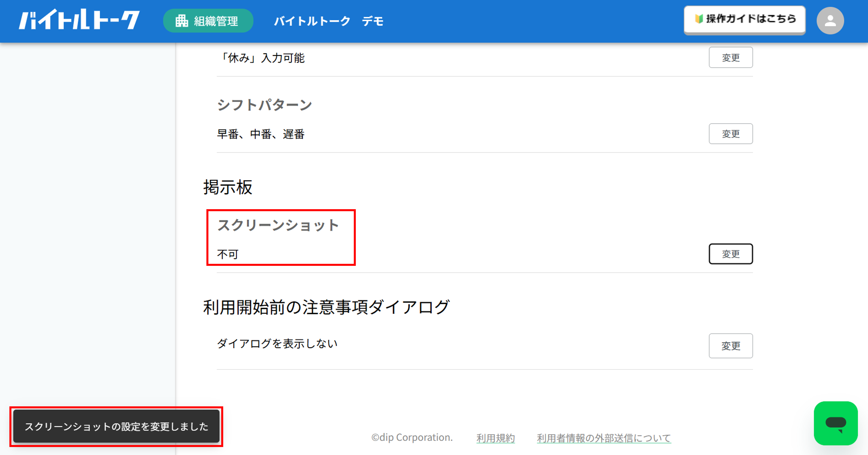Select the 早番、中番、遅番 text

261,134
